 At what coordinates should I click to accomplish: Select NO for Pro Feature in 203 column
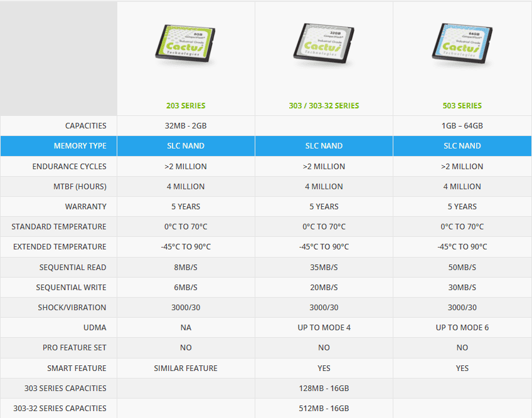(x=186, y=347)
